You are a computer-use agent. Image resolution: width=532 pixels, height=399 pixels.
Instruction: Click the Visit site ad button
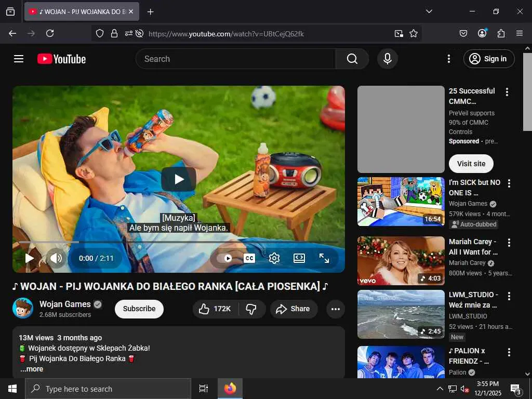coord(471,164)
